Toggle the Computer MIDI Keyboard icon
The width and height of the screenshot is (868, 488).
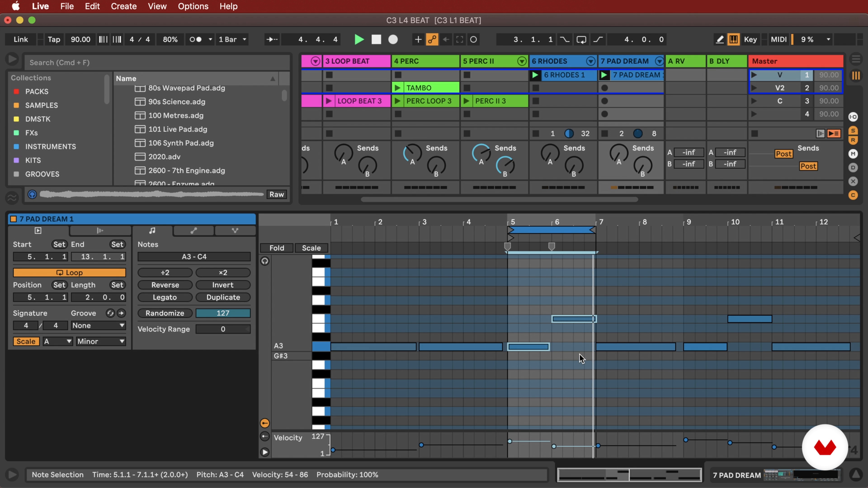733,39
